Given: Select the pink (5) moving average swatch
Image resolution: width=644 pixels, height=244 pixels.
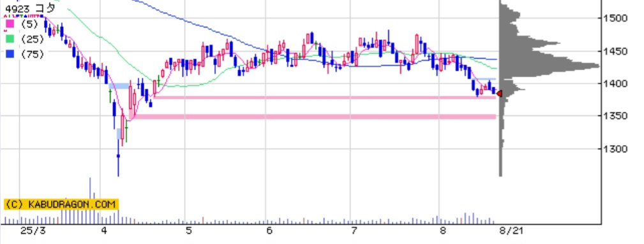Looking at the screenshot, I should tap(10, 24).
